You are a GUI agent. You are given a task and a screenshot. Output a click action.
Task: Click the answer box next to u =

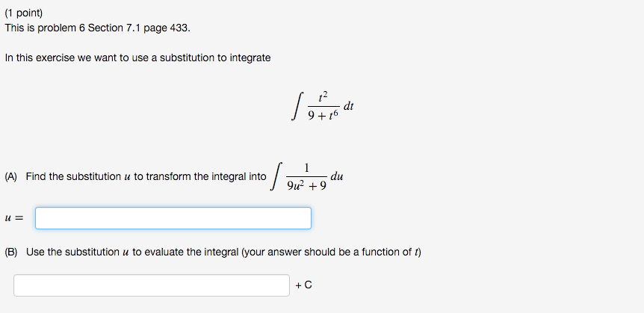173,218
